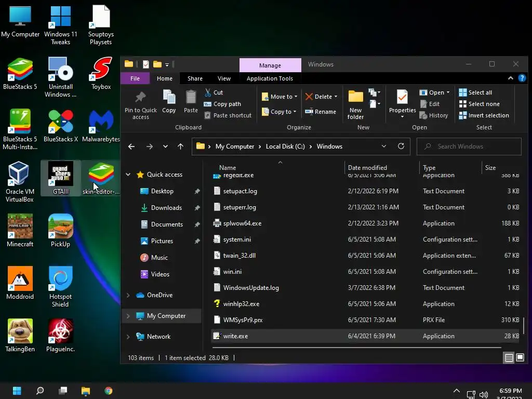This screenshot has width=532, height=399.
Task: Refresh the Windows folder view
Action: coord(401,146)
